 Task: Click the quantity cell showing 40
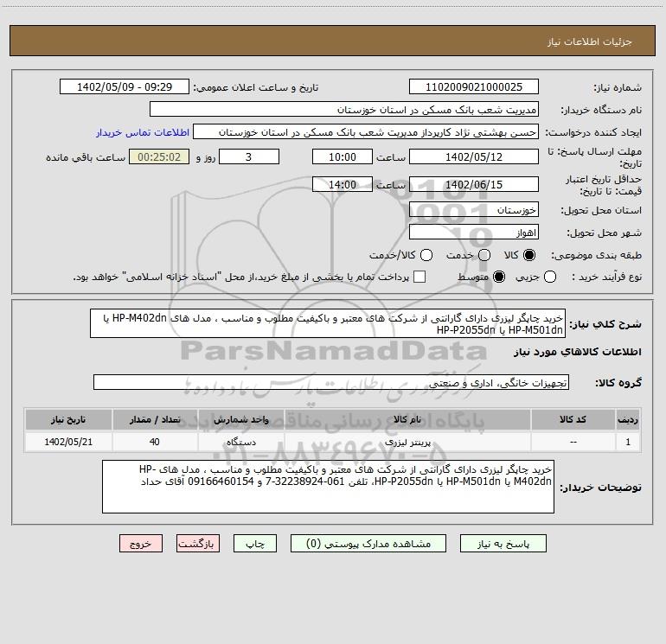click(x=155, y=442)
